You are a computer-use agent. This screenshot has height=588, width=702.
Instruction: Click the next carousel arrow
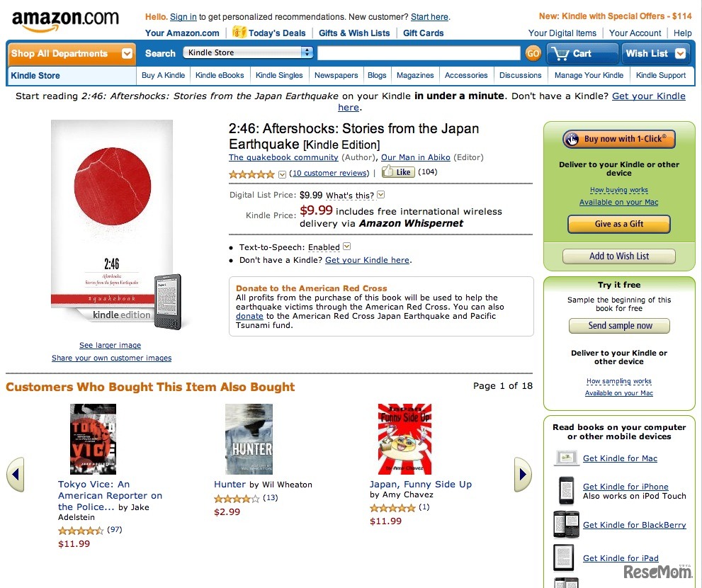tap(522, 474)
